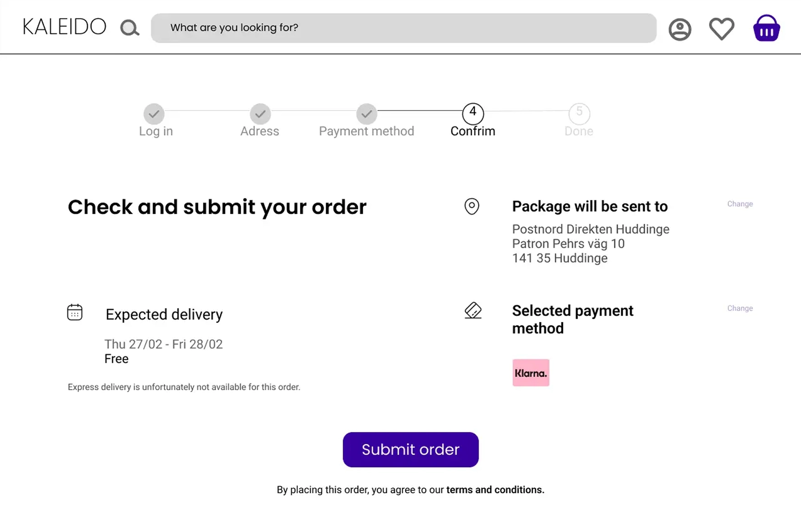Change the package delivery address
801x532 pixels.
(740, 204)
